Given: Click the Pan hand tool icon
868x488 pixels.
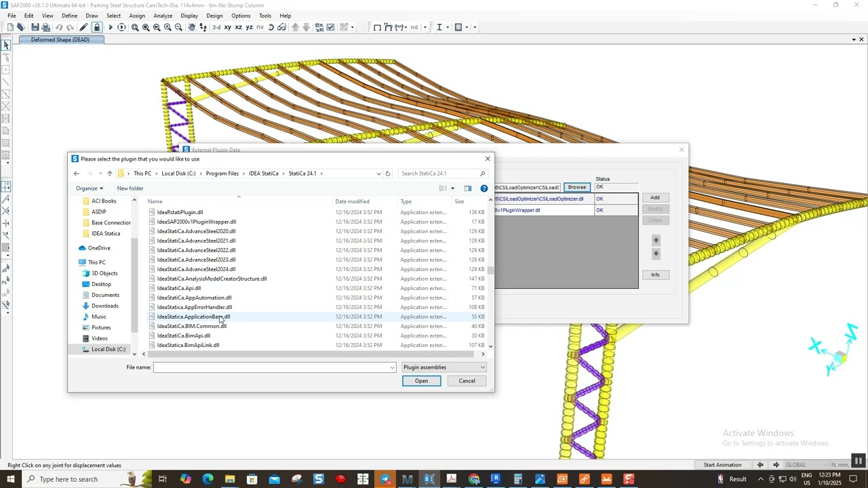Looking at the screenshot, I should point(192,27).
